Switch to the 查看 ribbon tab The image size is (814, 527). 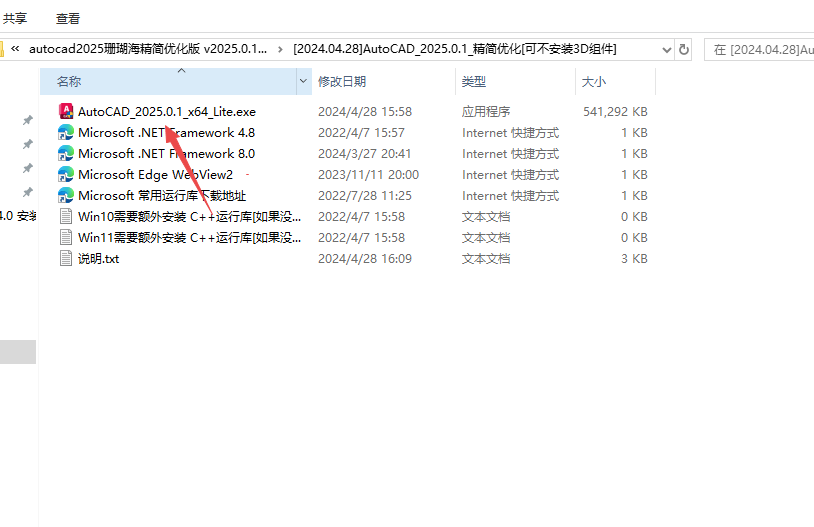click(x=68, y=18)
